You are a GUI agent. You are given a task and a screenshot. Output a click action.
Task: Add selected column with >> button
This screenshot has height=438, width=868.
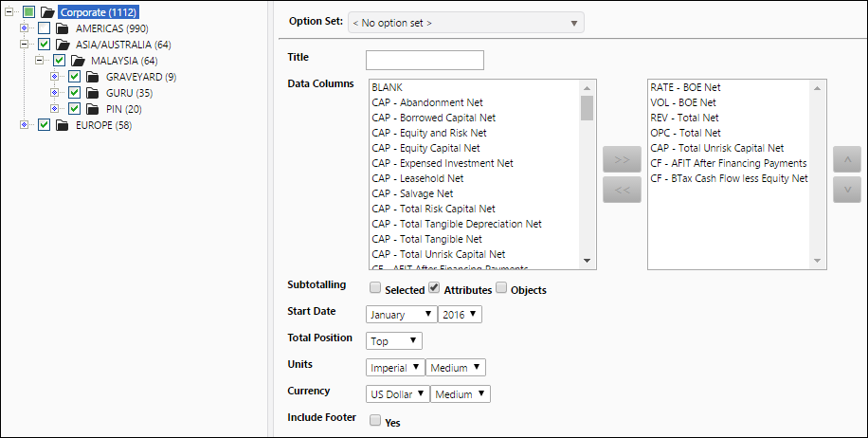(622, 159)
